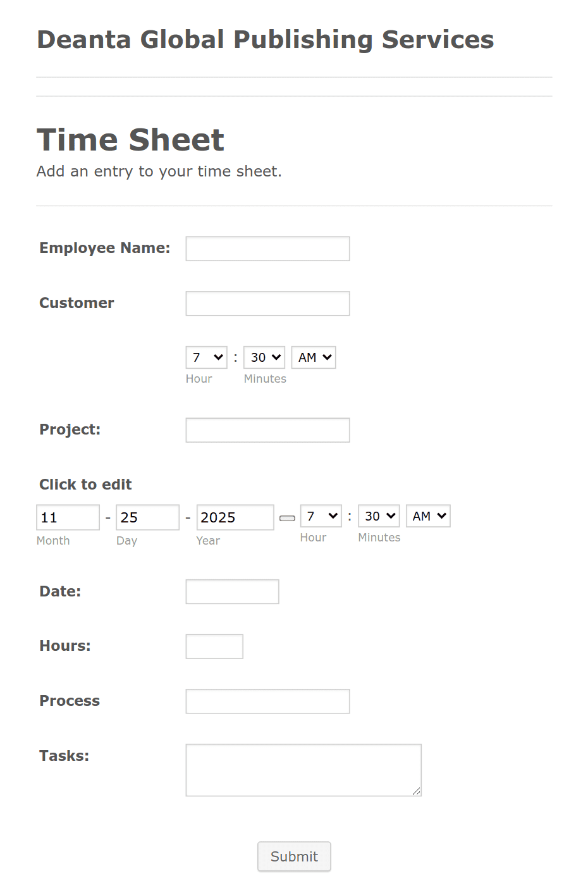
Task: Select the Month field showing 11
Action: [x=68, y=517]
